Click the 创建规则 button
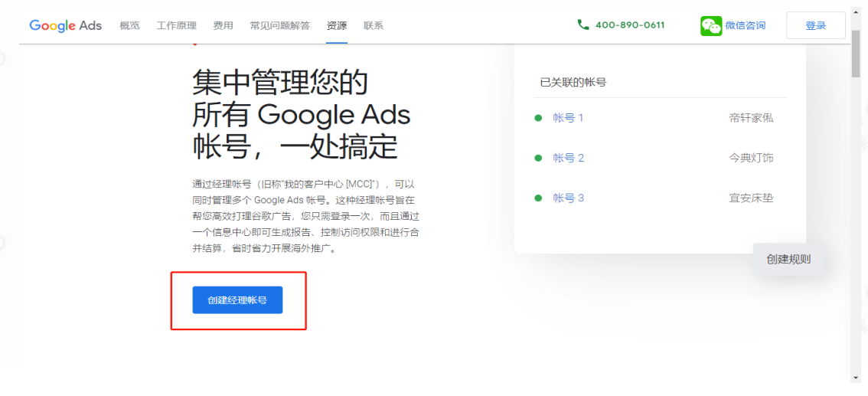868x396 pixels. (x=788, y=259)
